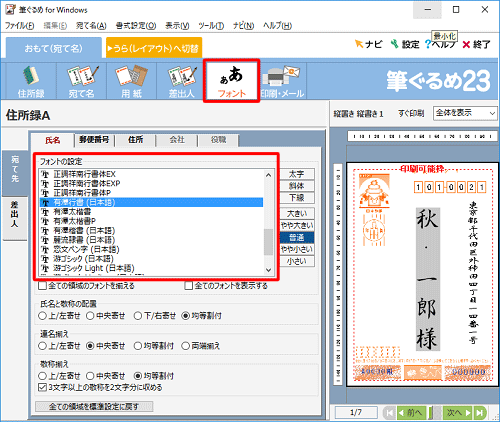The width and height of the screenshot is (500, 422).
Task: Open the ファイル menu
Action: (20, 26)
